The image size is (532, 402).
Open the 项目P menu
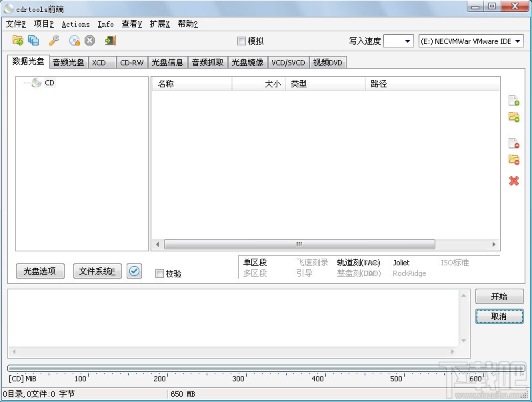coord(44,24)
